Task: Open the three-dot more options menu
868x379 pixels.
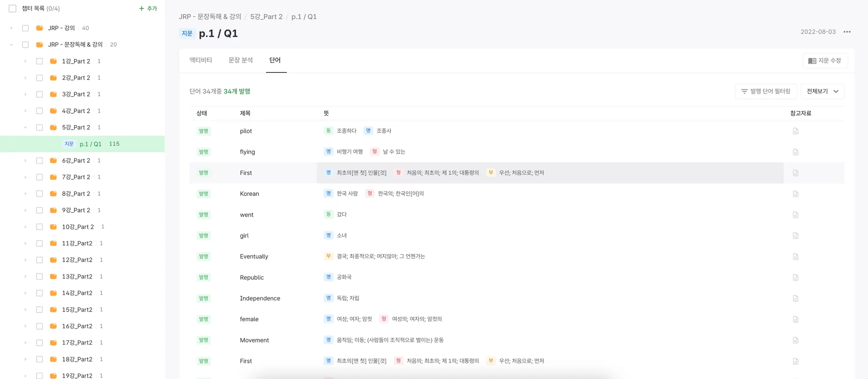Action: pyautogui.click(x=847, y=32)
